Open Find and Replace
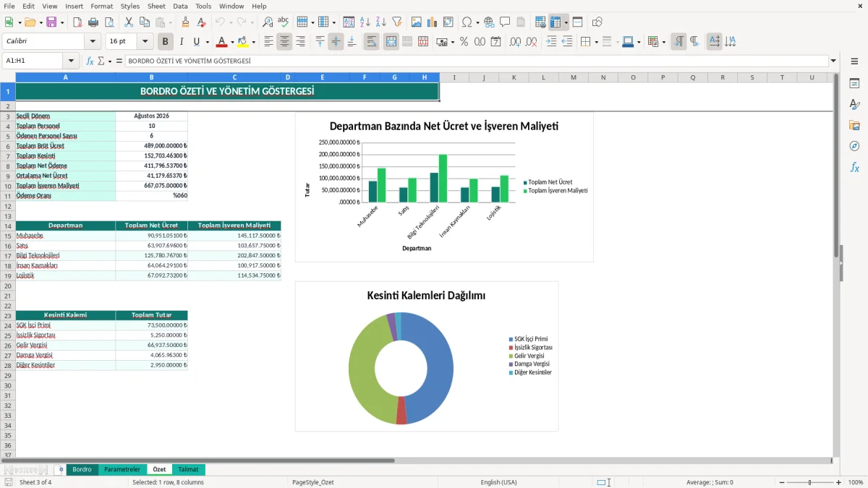The width and height of the screenshot is (868, 488). click(x=268, y=22)
